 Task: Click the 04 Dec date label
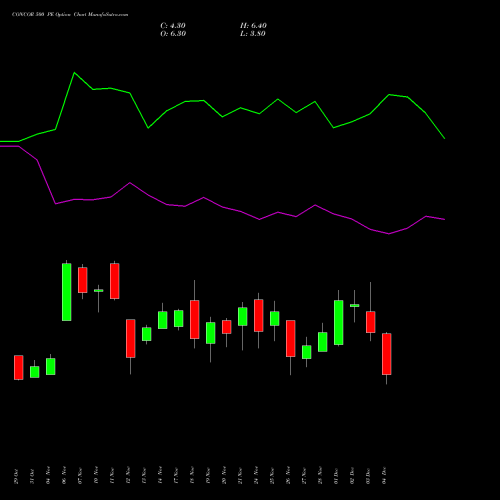384,476
